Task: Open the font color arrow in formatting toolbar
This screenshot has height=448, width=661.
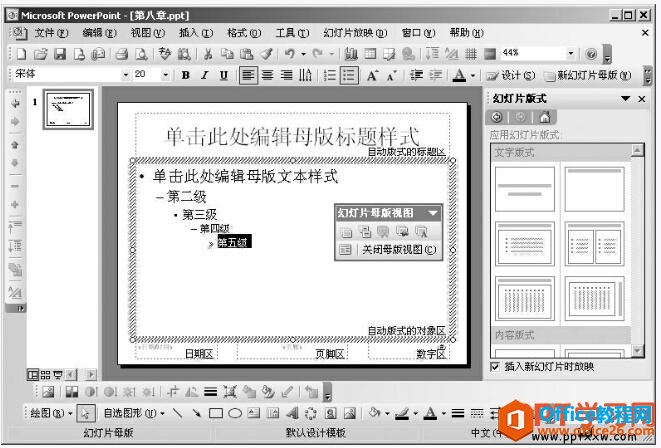Action: [473, 75]
